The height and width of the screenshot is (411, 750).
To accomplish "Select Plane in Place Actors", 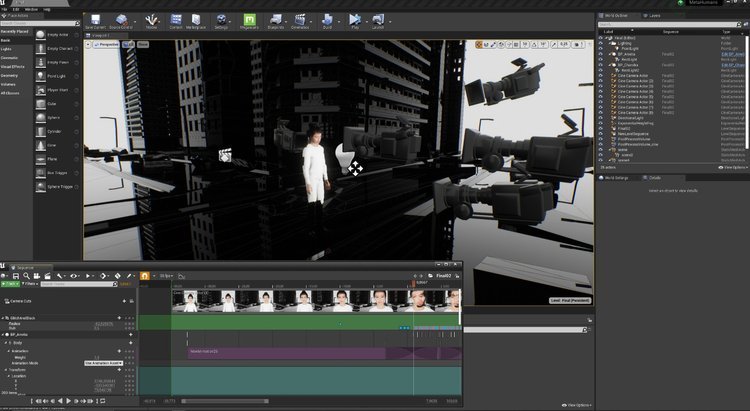I will pyautogui.click(x=57, y=159).
